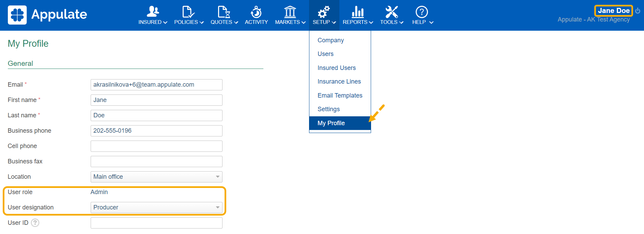Click the Jane Doe username link
Viewport: 644px width, 234px height.
point(613,11)
